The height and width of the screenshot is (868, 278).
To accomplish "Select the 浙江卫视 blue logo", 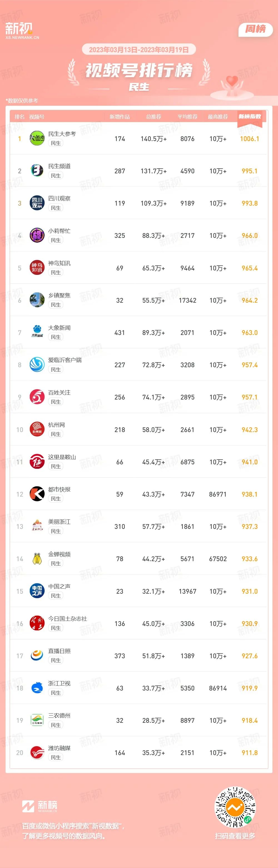I will tap(37, 688).
